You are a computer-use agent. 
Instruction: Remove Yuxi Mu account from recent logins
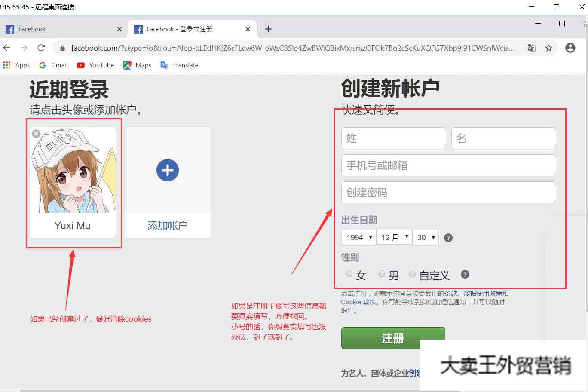coord(36,134)
